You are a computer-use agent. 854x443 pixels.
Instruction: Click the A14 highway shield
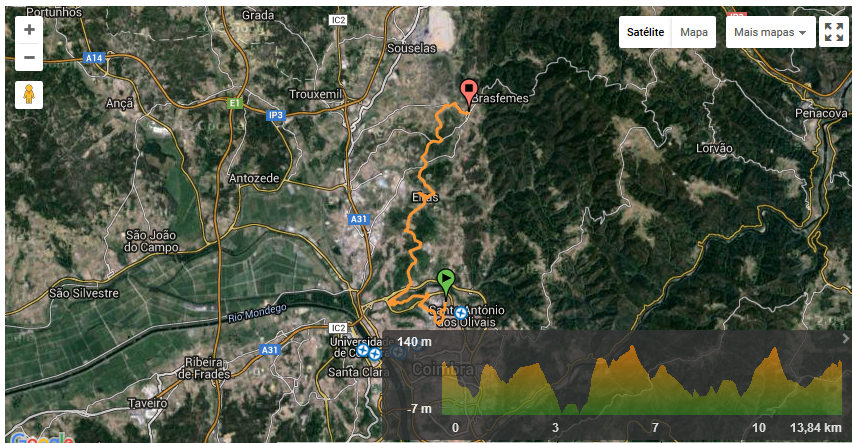pyautogui.click(x=94, y=58)
